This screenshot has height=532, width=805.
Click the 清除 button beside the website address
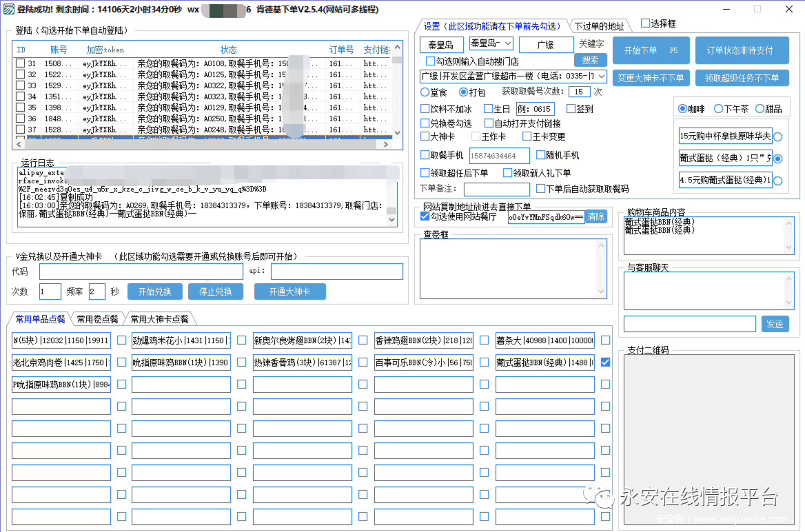[596, 216]
